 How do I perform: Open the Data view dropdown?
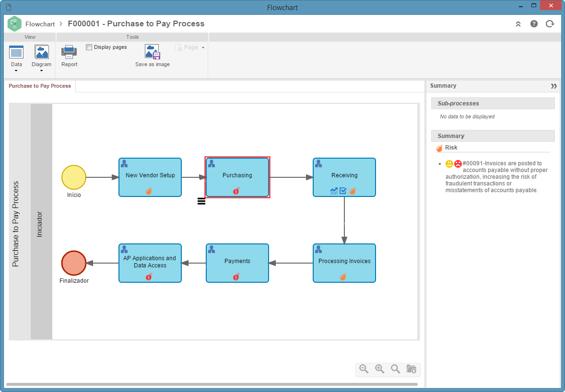point(16,58)
